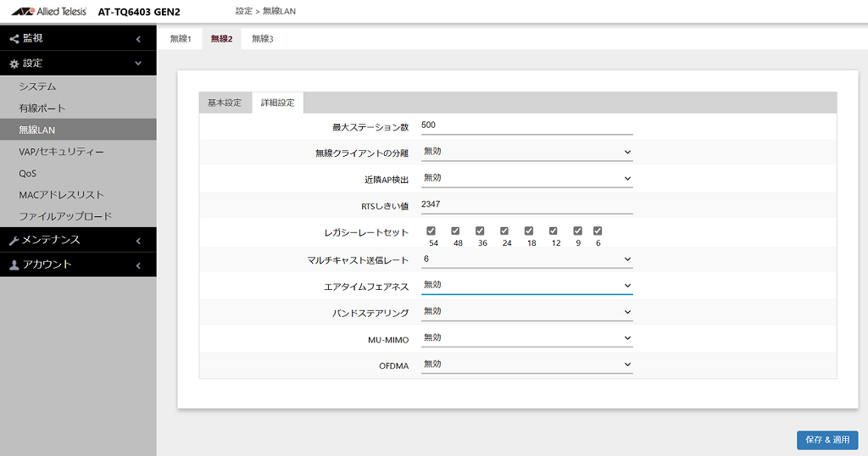Click the 設定 gear icon in sidebar
This screenshot has height=456, width=868.
14,64
